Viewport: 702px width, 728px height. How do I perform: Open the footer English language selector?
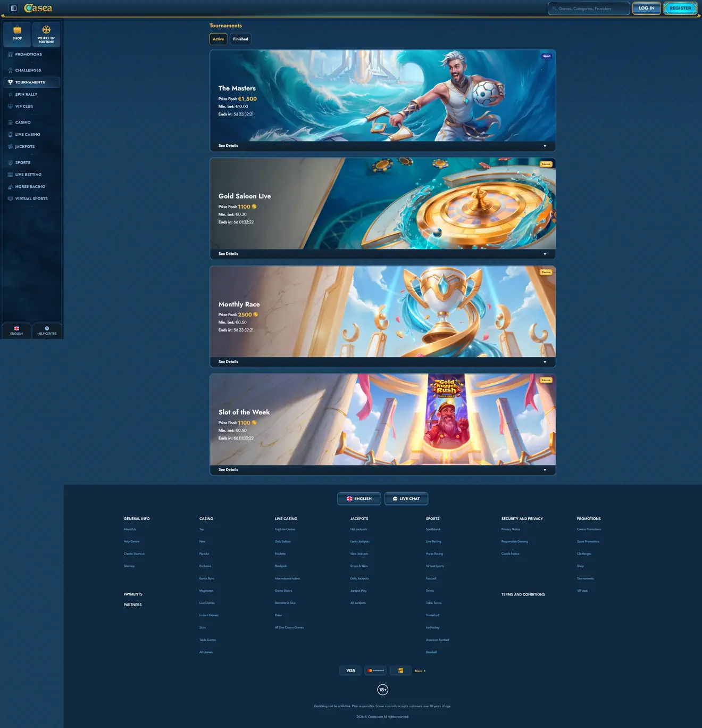[x=359, y=499]
